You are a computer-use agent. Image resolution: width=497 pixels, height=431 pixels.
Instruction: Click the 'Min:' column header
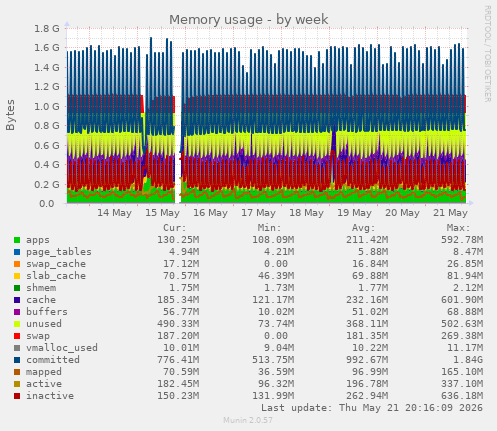[269, 228]
